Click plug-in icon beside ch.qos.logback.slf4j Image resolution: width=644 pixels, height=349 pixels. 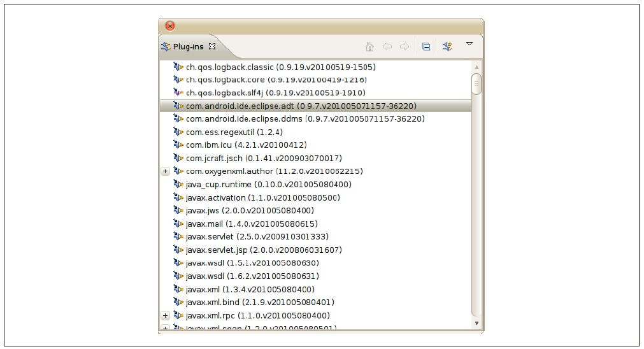[178, 92]
